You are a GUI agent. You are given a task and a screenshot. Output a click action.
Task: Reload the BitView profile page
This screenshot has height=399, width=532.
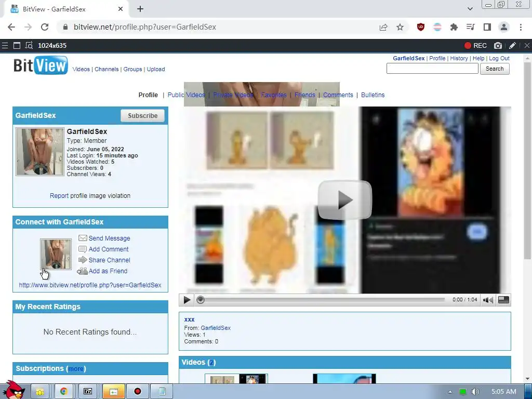pos(45,27)
